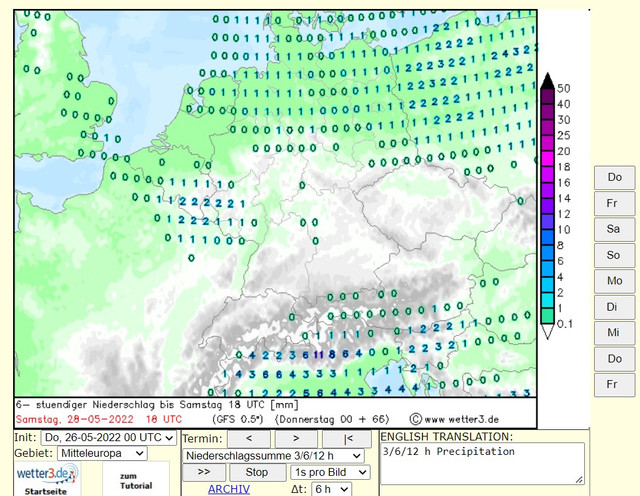Image resolution: width=640 pixels, height=496 pixels.
Task: Click the ENGLISH TRANSLATION label
Action: (x=447, y=437)
